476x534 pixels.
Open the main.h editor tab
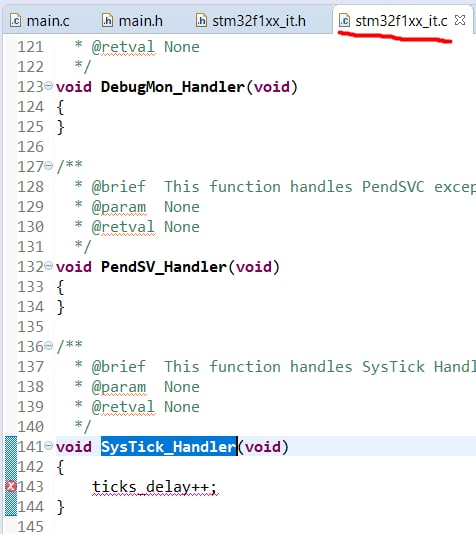point(132,21)
